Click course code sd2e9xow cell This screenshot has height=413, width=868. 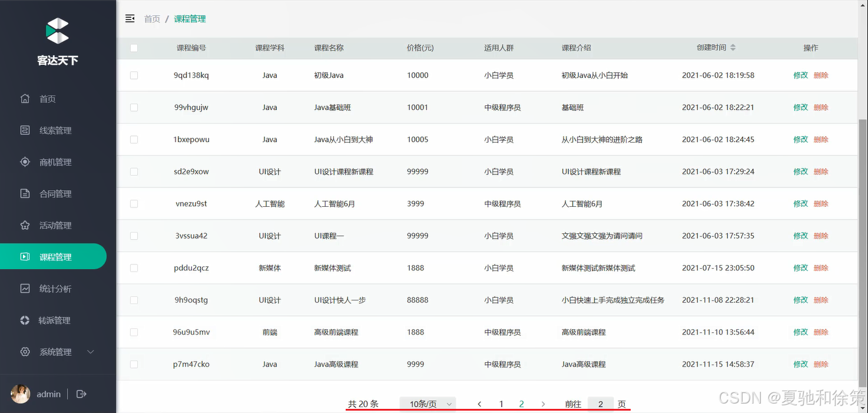pos(191,171)
